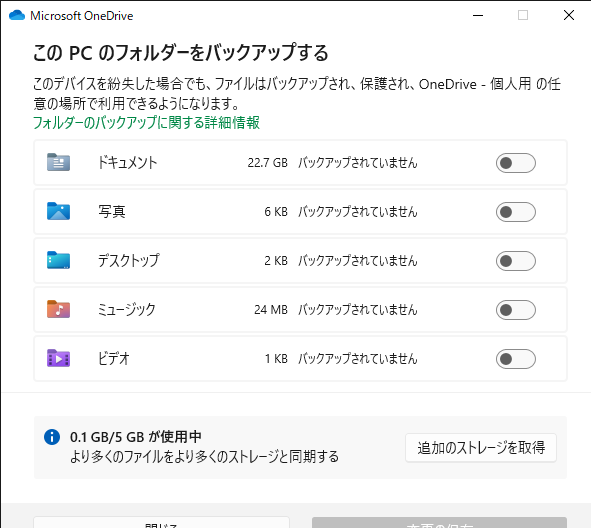Select the ドキュメント folder name

[x=127, y=163]
